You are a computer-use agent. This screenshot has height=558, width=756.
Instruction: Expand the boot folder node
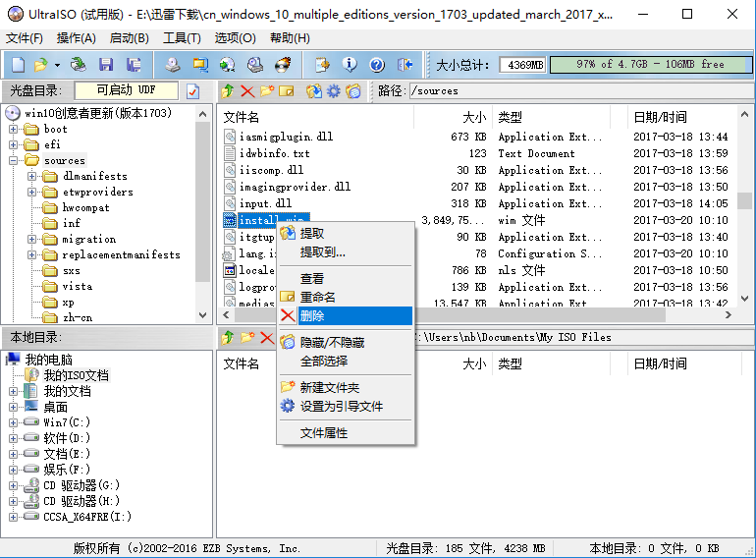13,130
